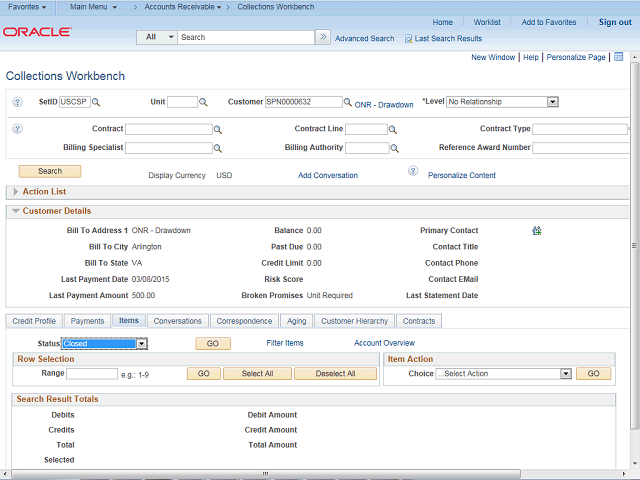Image resolution: width=640 pixels, height=480 pixels.
Task: Open the Choice Select Action dropdown
Action: point(565,374)
